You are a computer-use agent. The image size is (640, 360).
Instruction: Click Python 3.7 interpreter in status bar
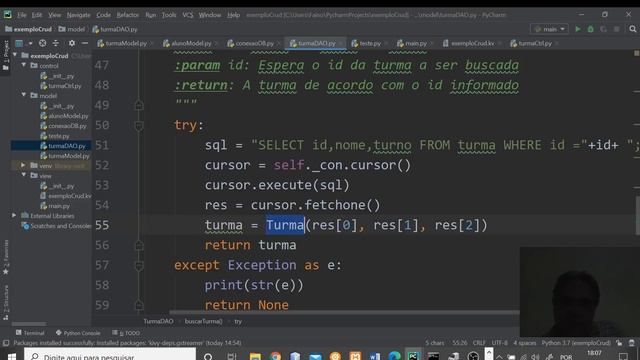576,343
